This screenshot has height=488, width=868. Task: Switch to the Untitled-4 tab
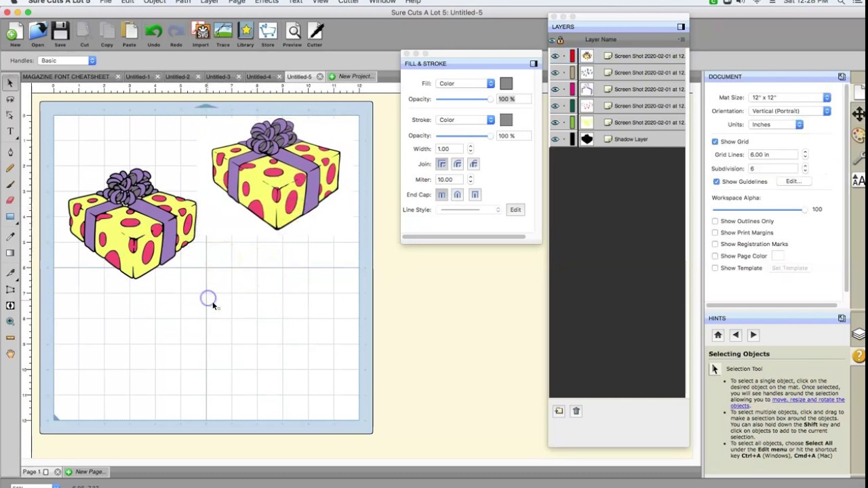[258, 77]
